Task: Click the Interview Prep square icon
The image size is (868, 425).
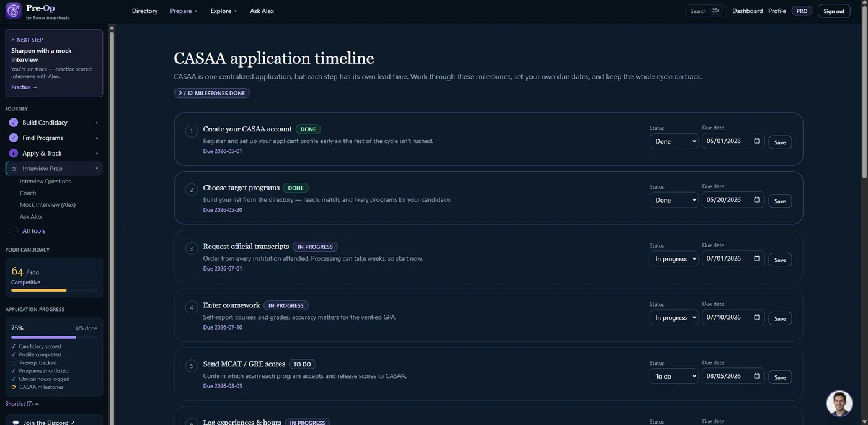Action: (x=14, y=169)
